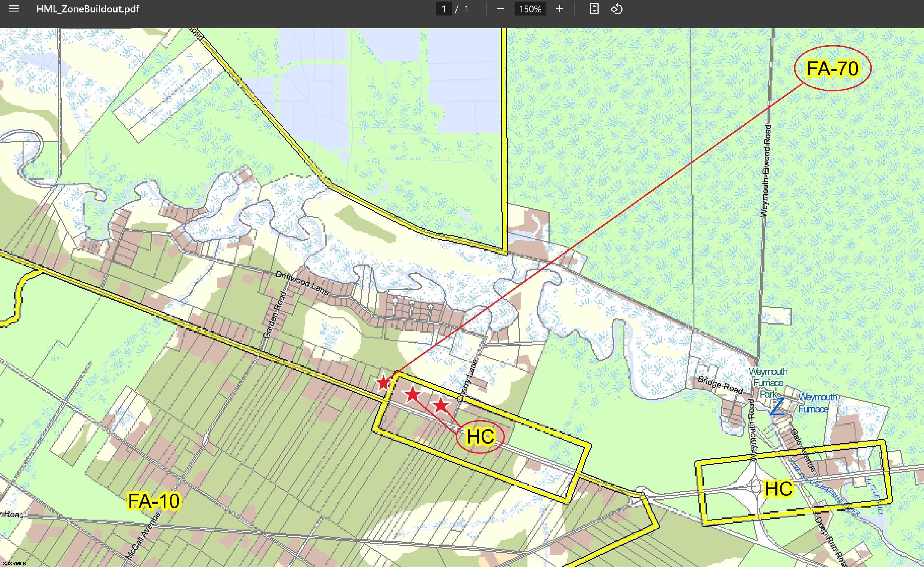The width and height of the screenshot is (924, 567).
Task: Click the HC label inside the right yellow box
Action: pos(779,489)
